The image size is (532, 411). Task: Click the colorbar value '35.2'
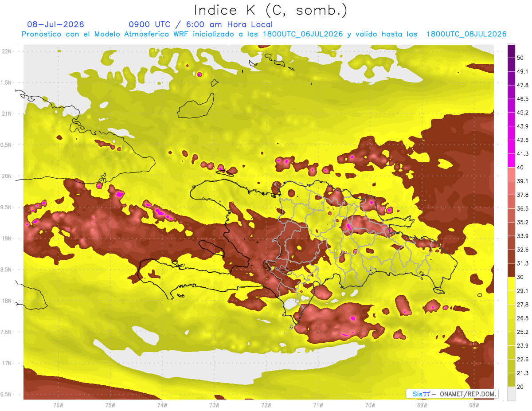(523, 222)
